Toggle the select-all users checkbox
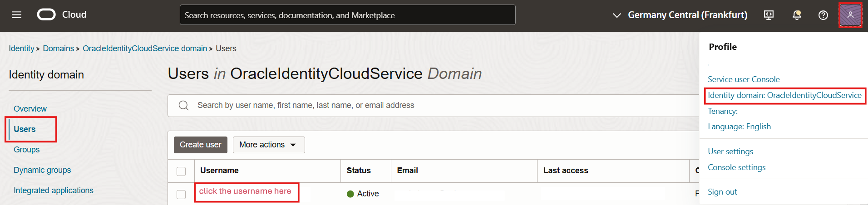Image resolution: width=868 pixels, height=205 pixels. click(181, 171)
